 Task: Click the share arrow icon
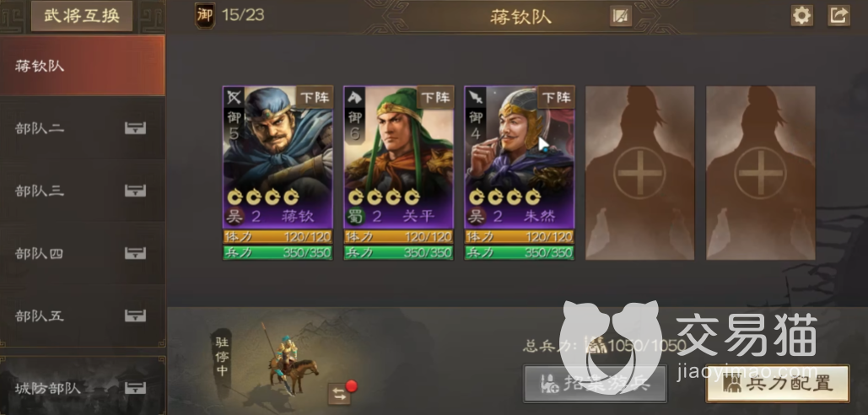[838, 15]
